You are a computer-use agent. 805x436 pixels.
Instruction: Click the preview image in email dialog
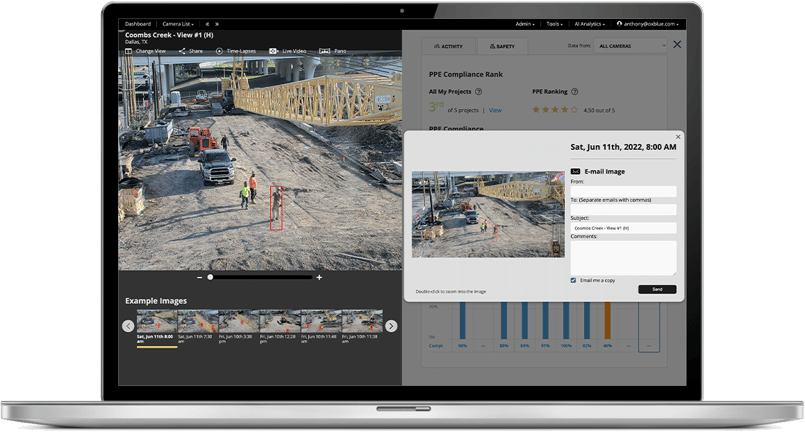[x=488, y=214]
